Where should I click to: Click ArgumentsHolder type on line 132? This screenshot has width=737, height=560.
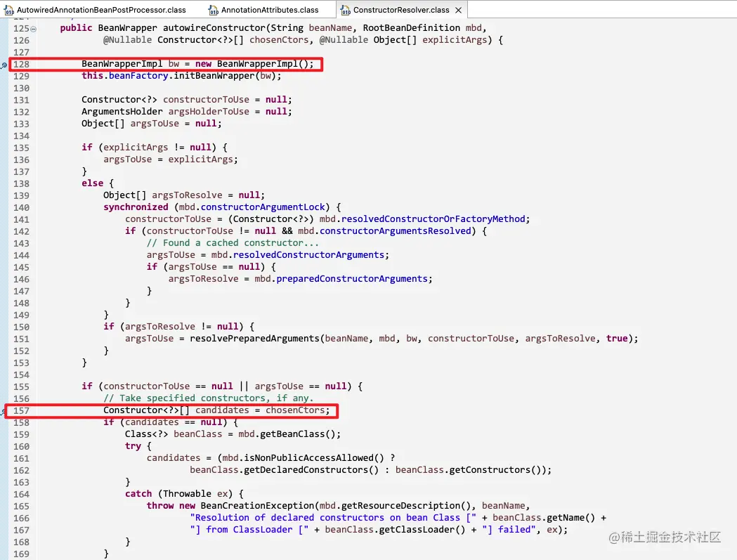coord(122,112)
